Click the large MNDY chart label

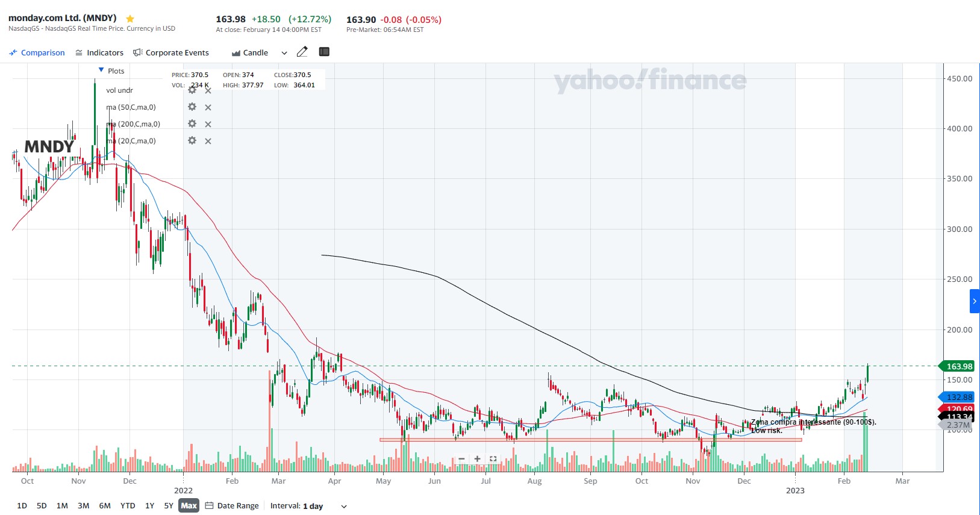point(49,146)
